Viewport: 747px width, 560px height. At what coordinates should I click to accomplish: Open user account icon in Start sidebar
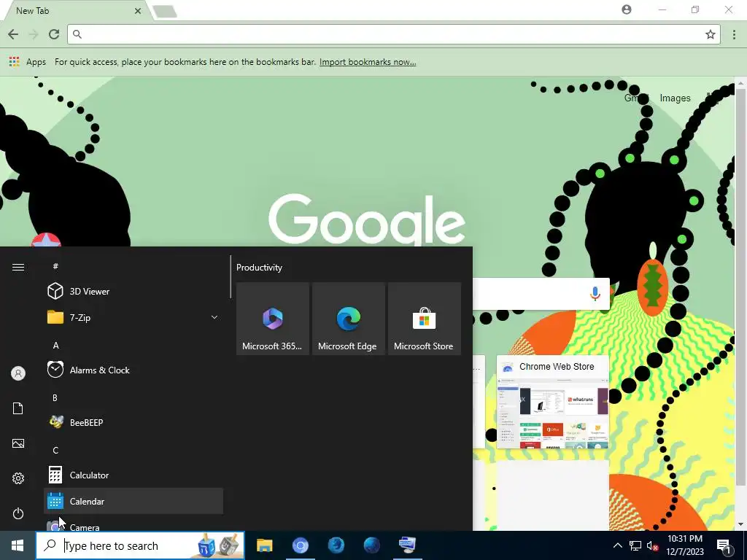[x=18, y=373]
